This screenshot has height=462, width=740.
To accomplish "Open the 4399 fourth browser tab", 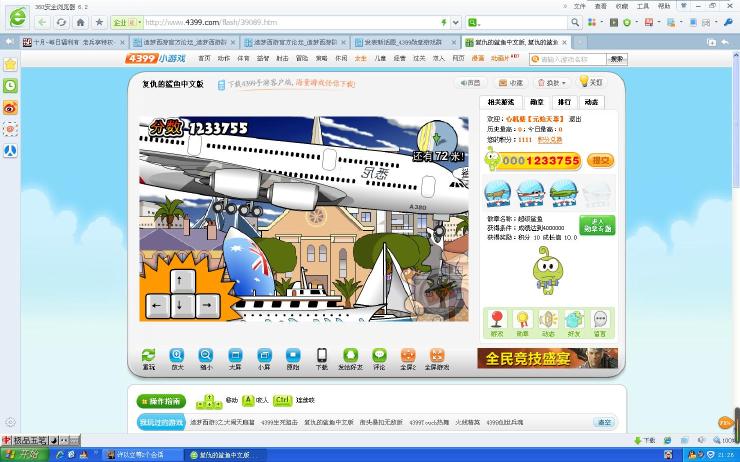I will [405, 42].
